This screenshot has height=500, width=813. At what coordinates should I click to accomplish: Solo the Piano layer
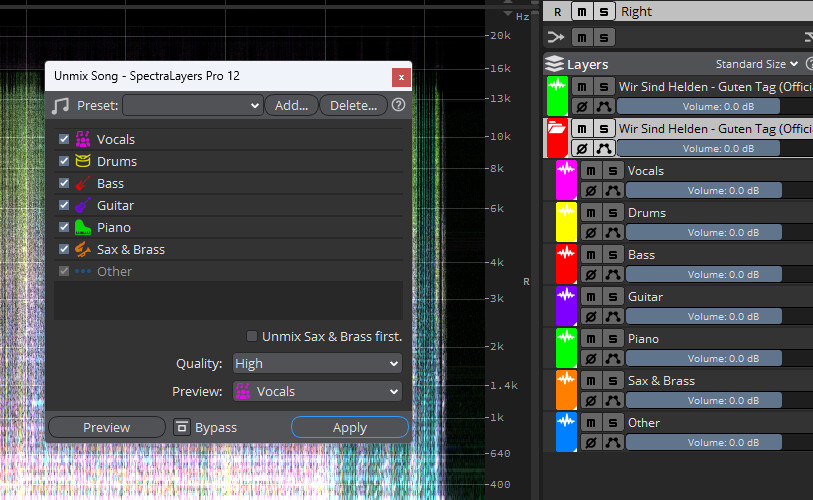tap(612, 339)
